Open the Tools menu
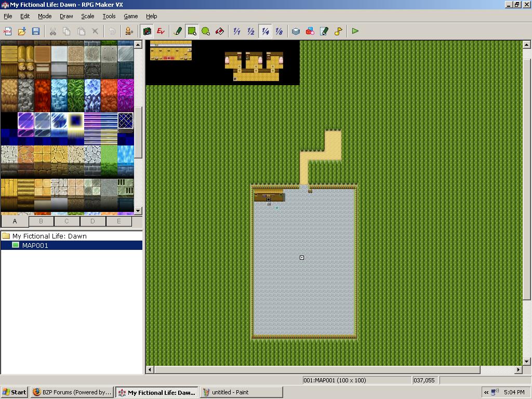 tap(109, 16)
